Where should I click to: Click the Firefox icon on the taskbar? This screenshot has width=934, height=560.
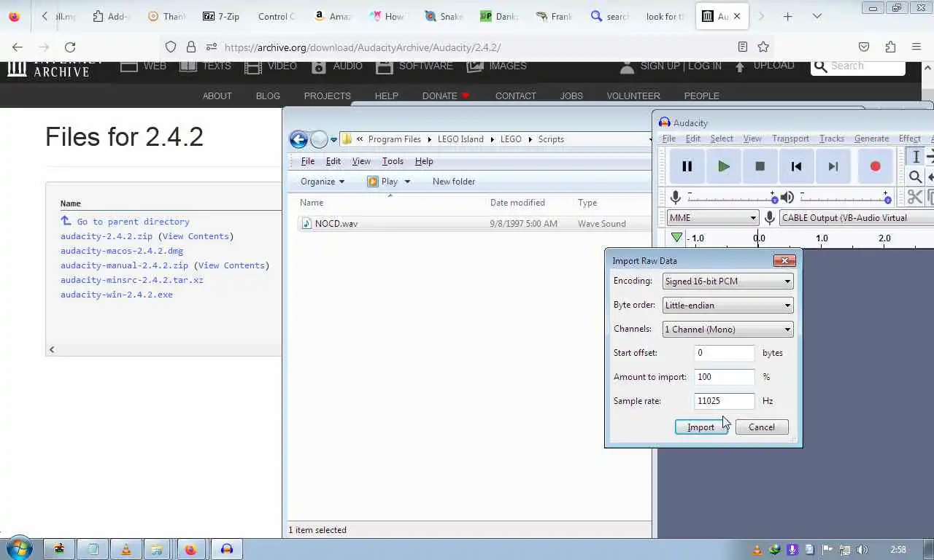(x=190, y=550)
